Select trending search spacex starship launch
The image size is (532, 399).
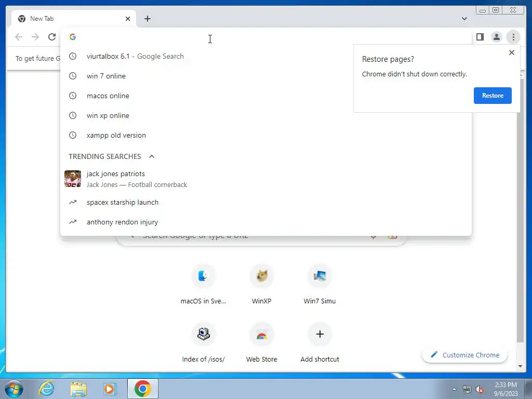coord(266,202)
